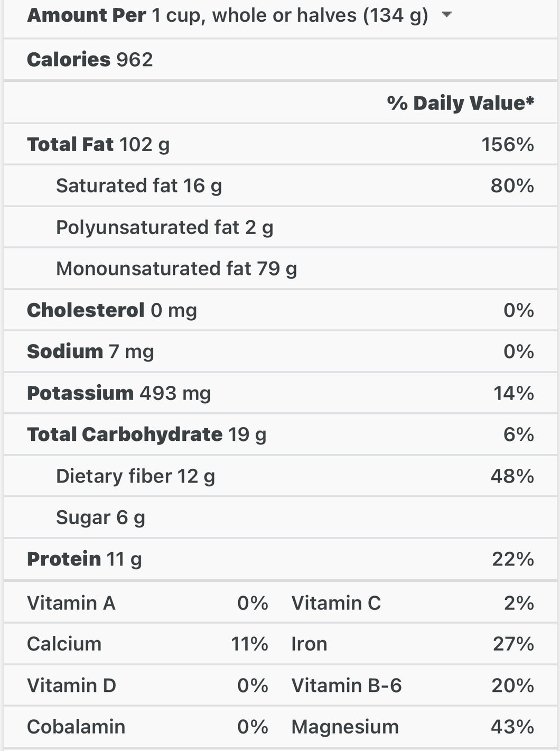The image size is (560, 751).
Task: Click the Amount Per label
Action: pyautogui.click(x=87, y=15)
